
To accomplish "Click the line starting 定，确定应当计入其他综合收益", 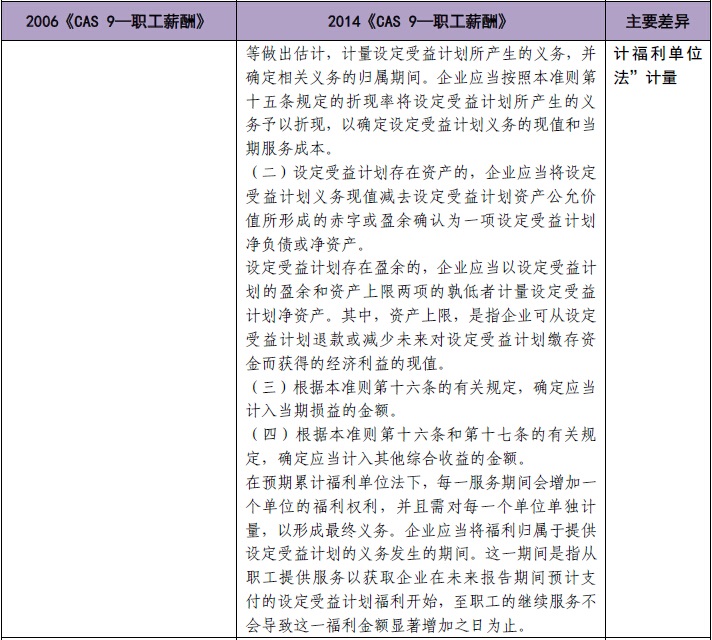I will [x=387, y=459].
